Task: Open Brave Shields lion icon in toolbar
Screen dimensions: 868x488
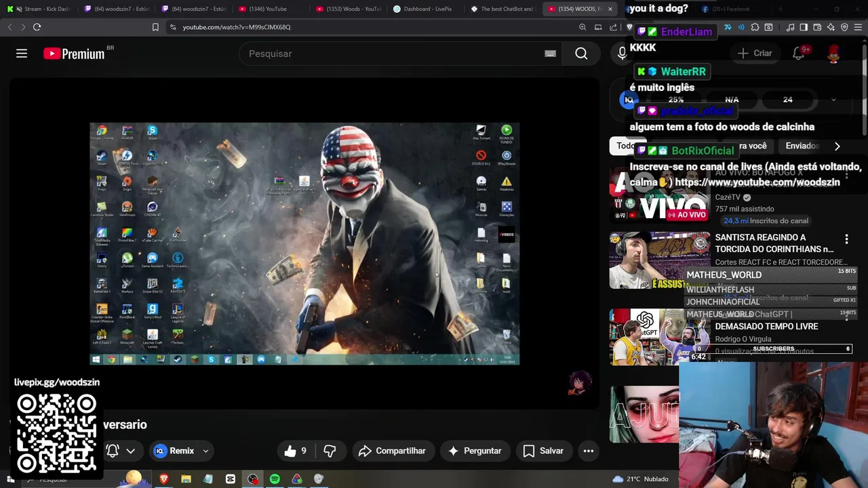Action: 629,27
